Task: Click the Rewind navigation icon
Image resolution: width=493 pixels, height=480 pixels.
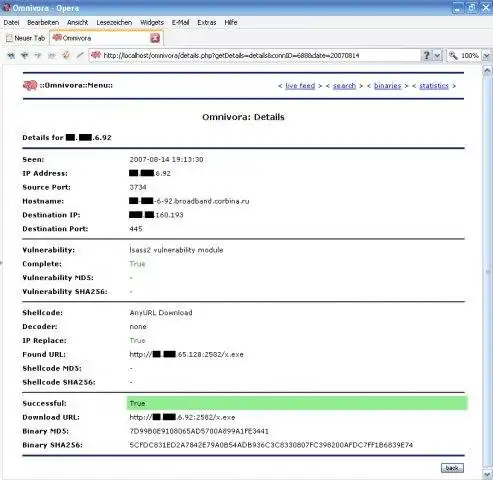Action: [x=11, y=55]
